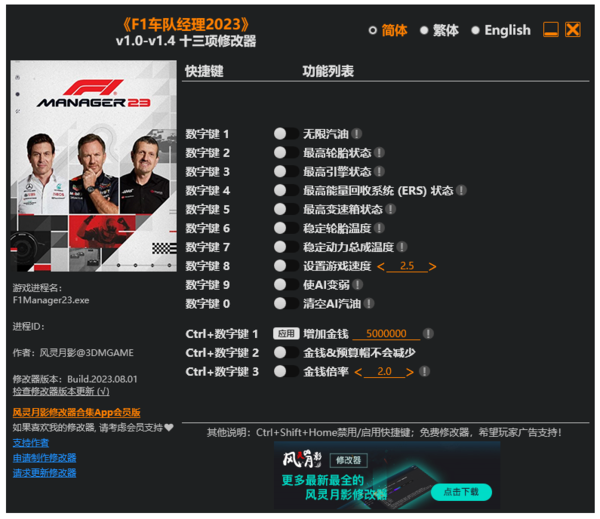Viewport: 600px width, 519px height.
Task: Select 繁体 language option
Action: click(439, 30)
